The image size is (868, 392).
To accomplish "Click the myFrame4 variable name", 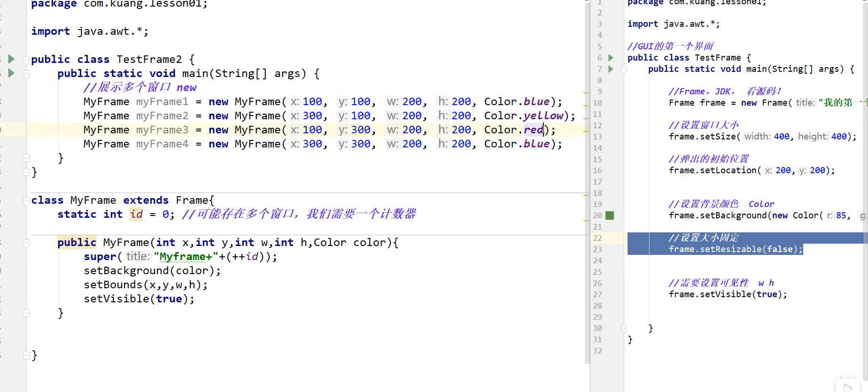I will pos(162,144).
